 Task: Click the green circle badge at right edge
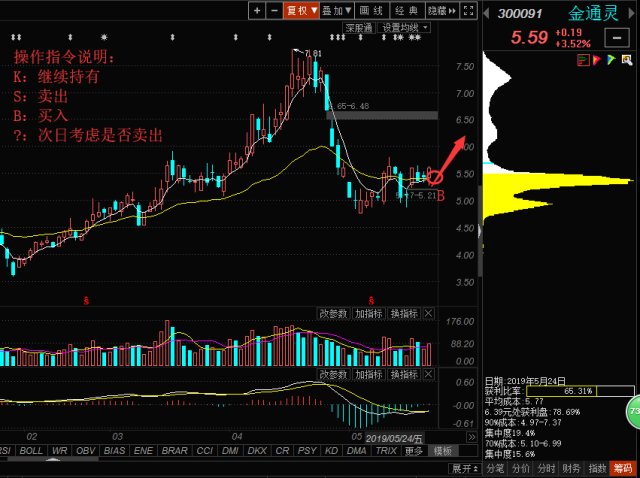pyautogui.click(x=633, y=412)
